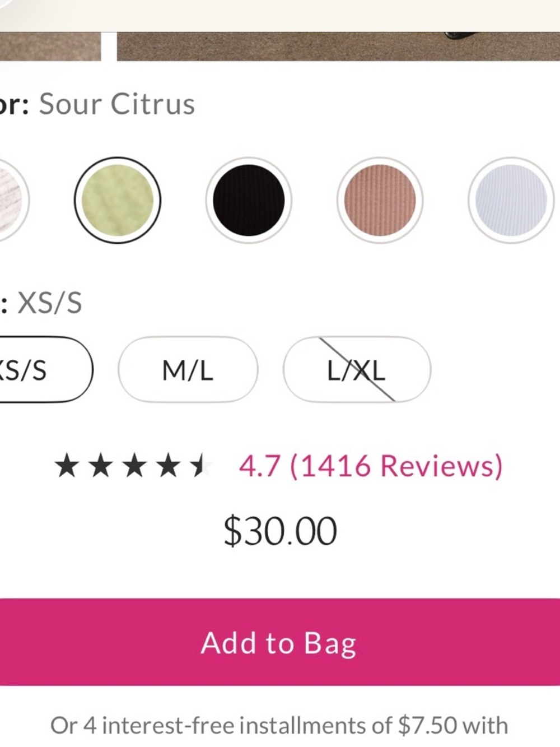The image size is (560, 747).
Task: Choose the partially visible heather gray swatch
Action: [x=10, y=200]
